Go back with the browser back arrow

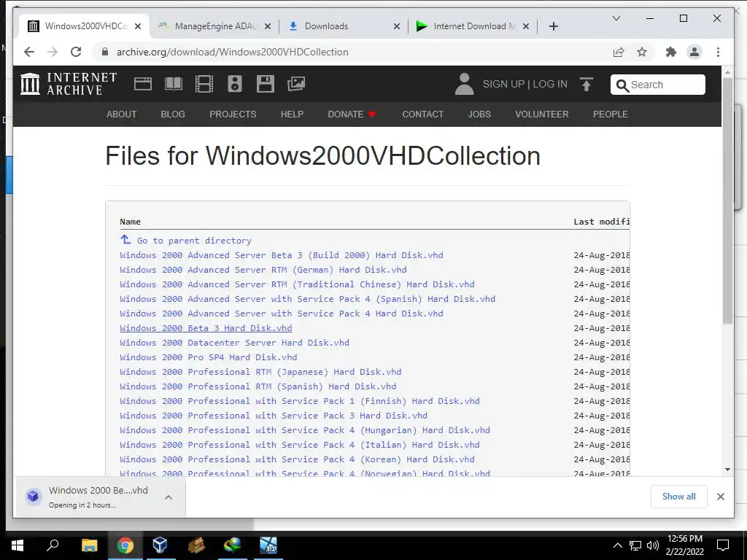click(x=29, y=52)
